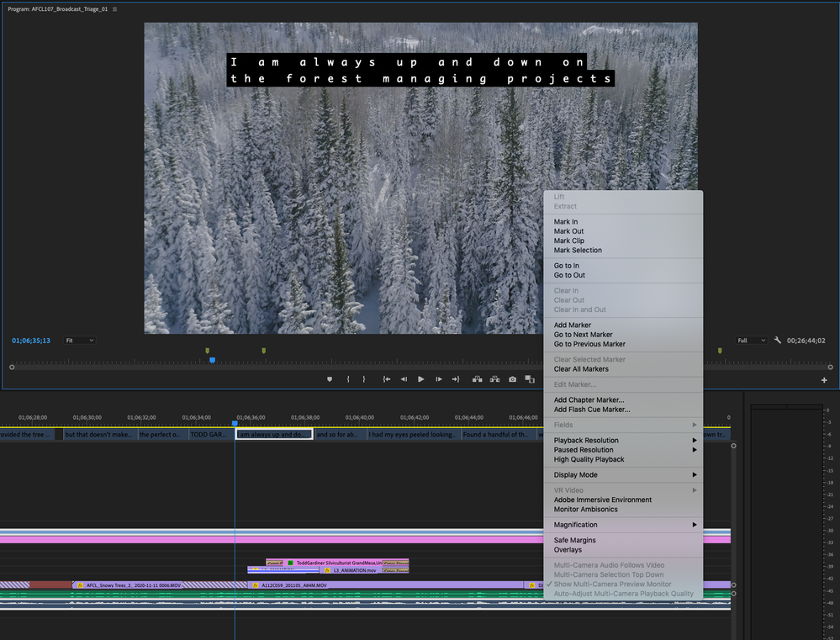
Task: Select caption clip 'TODD GAR...'
Action: [212, 435]
